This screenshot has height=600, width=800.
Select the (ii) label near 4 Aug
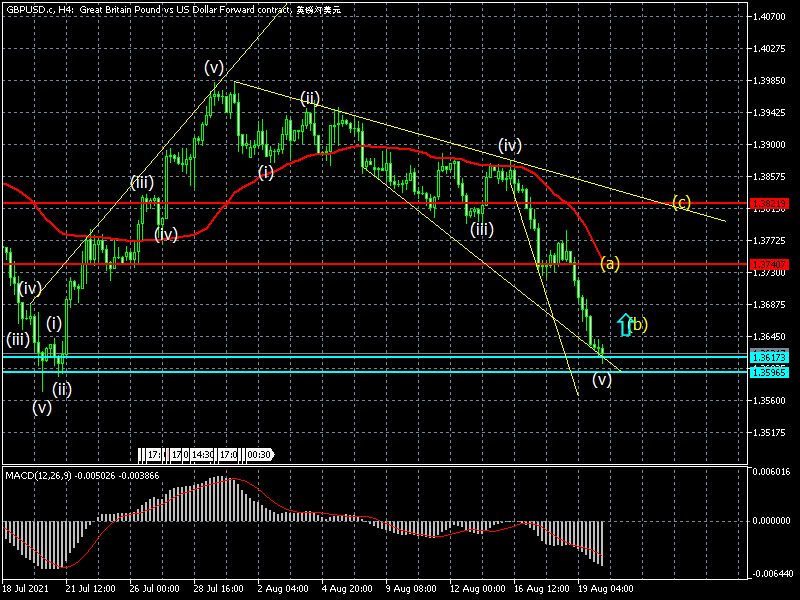tap(310, 98)
